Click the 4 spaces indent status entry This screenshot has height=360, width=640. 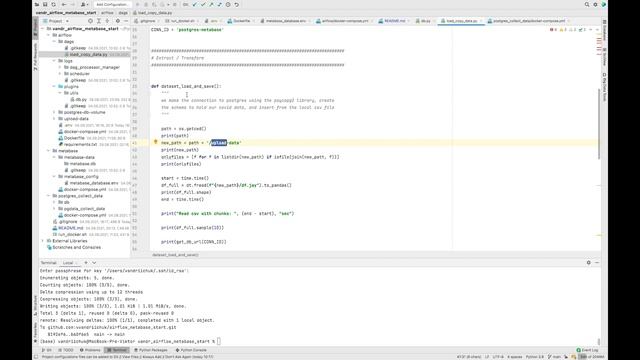pyautogui.click(x=515, y=357)
